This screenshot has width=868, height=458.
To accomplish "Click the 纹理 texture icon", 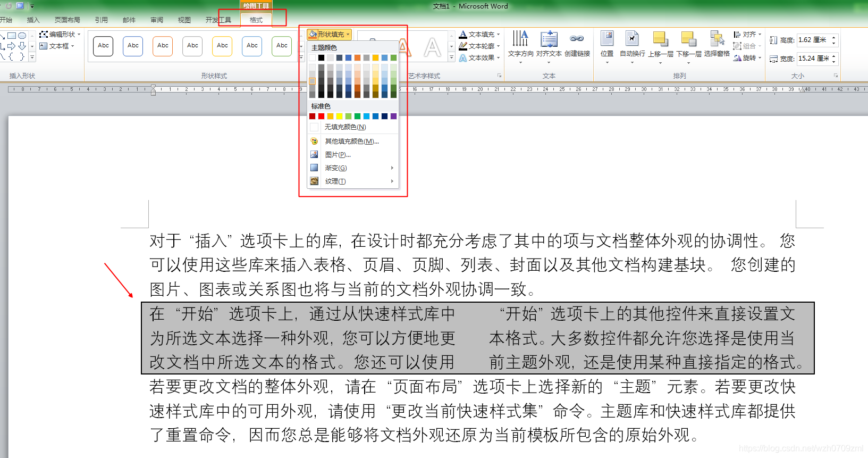I will (x=314, y=181).
